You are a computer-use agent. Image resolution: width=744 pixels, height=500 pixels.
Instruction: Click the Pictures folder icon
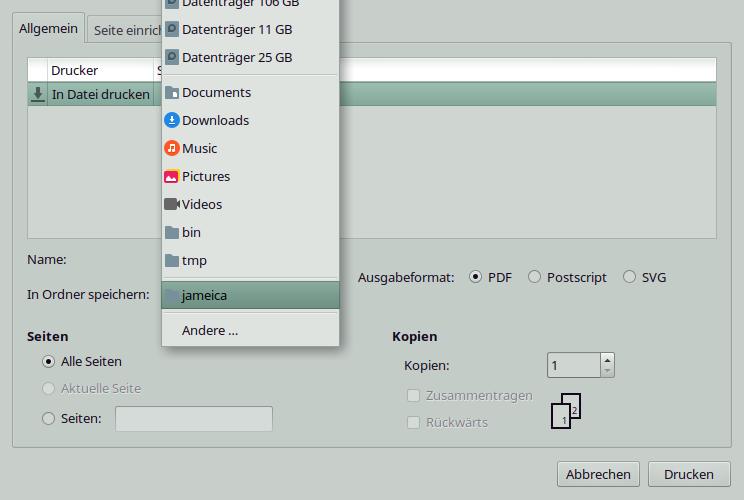[172, 176]
